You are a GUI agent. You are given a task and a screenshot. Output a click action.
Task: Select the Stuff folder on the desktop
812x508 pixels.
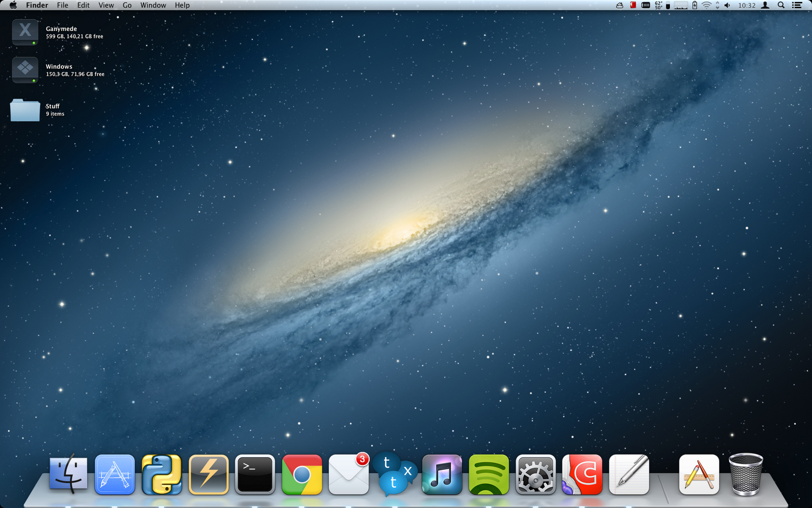click(25, 110)
